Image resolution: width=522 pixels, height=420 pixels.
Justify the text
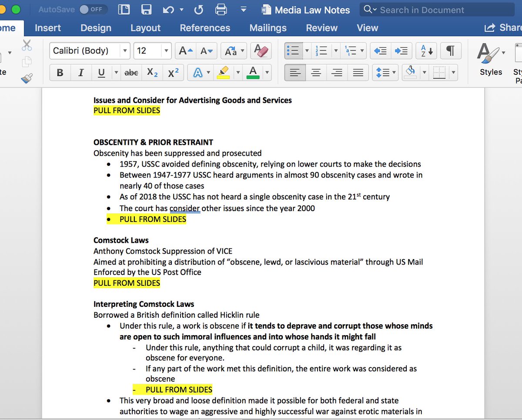(x=358, y=73)
